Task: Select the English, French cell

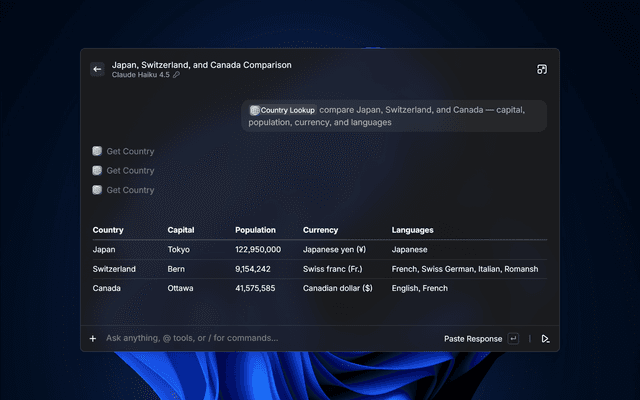Action: tap(420, 288)
